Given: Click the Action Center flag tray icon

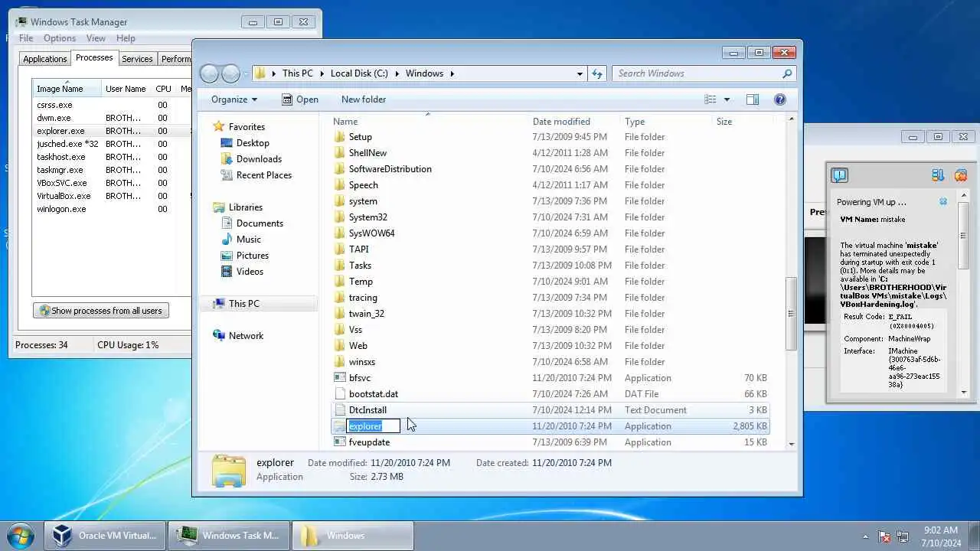Looking at the screenshot, I should click(884, 536).
